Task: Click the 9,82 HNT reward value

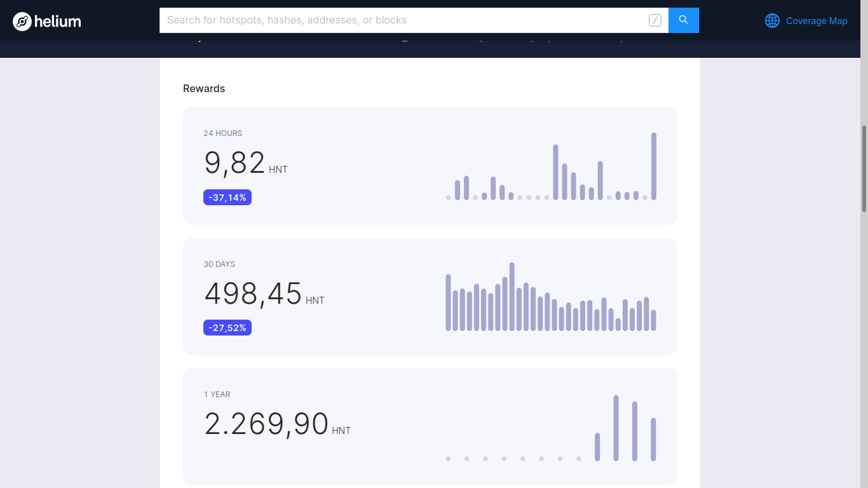Action: pyautogui.click(x=234, y=163)
